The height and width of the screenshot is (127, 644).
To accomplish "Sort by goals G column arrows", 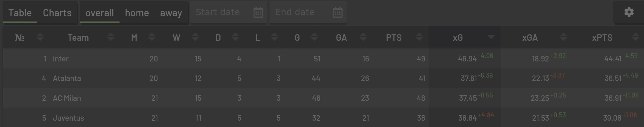I will pyautogui.click(x=314, y=37).
